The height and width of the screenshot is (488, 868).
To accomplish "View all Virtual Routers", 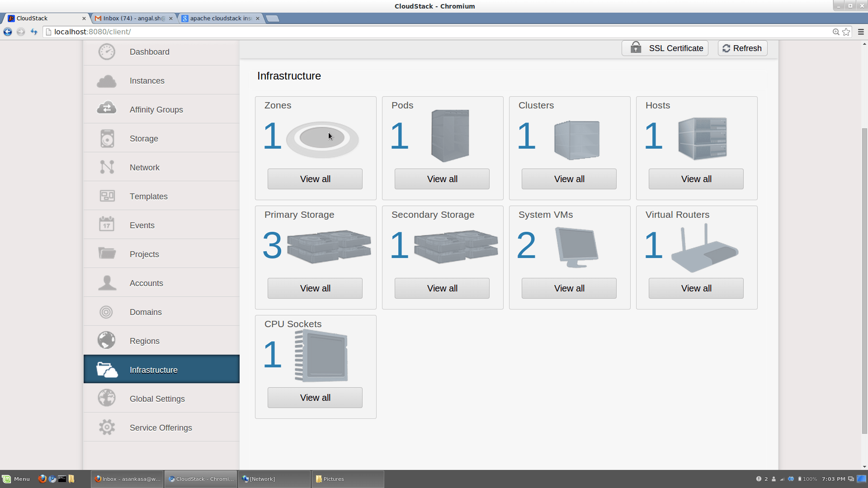I will coord(696,288).
